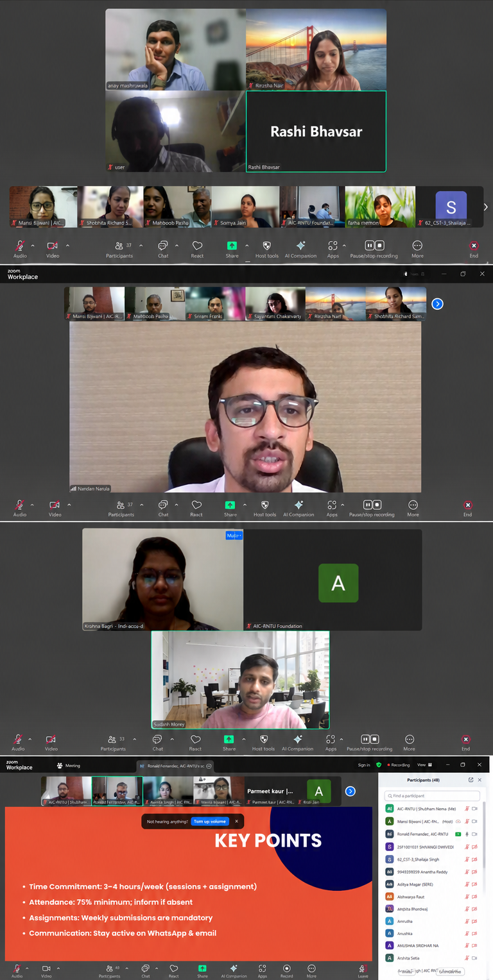Toggle Video under Nandan Narula's video
Image resolution: width=493 pixels, height=980 pixels.
click(55, 508)
